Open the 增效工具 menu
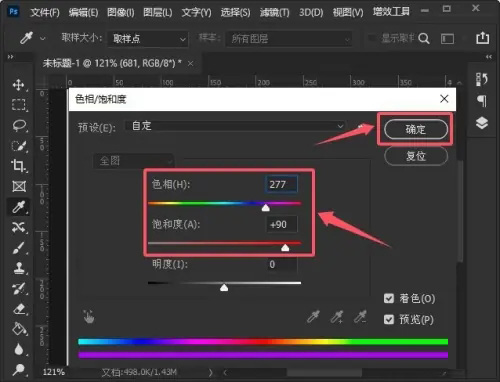The height and width of the screenshot is (382, 500). pyautogui.click(x=391, y=12)
